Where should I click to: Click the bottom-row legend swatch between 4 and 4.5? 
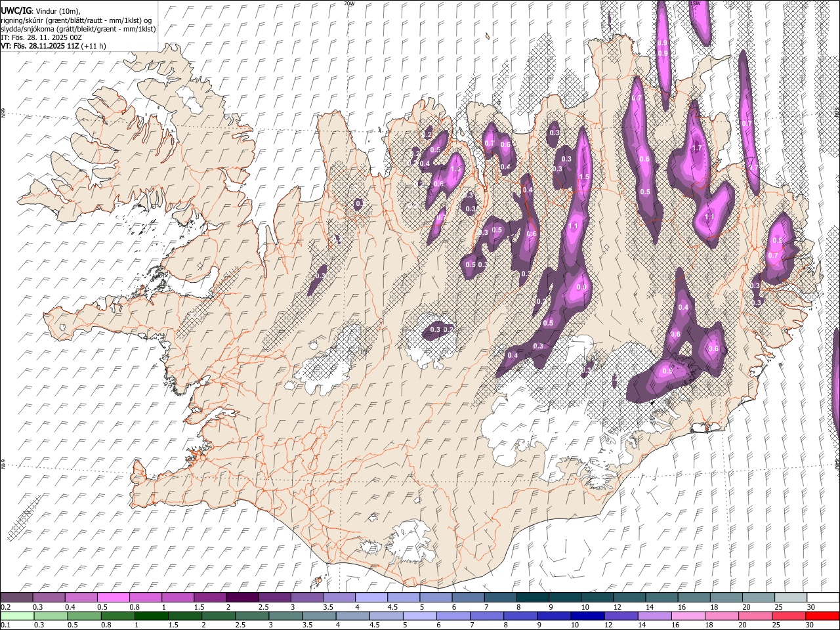(353, 616)
